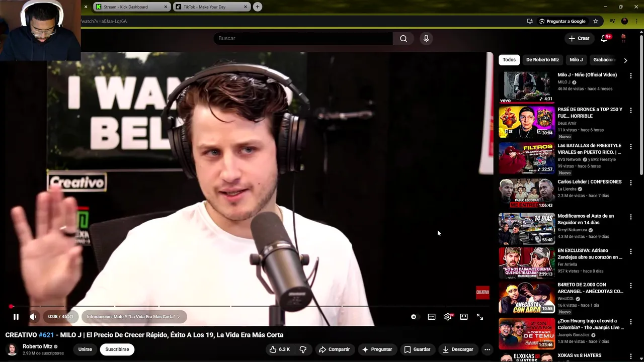This screenshot has height=362, width=644.
Task: Open PASÉ DE BRONCE video thumbnail
Action: coord(526,121)
